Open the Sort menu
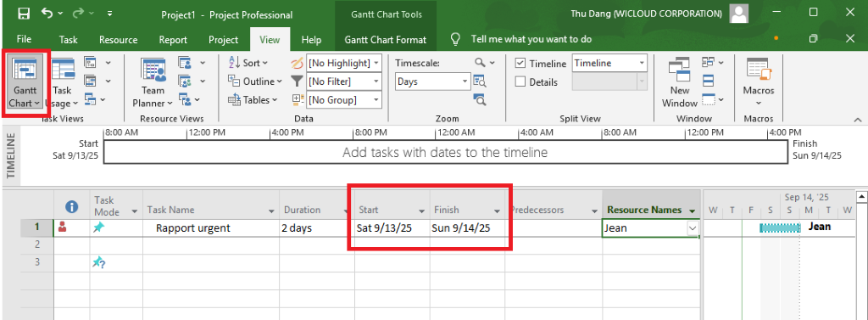The image size is (868, 320). click(248, 63)
